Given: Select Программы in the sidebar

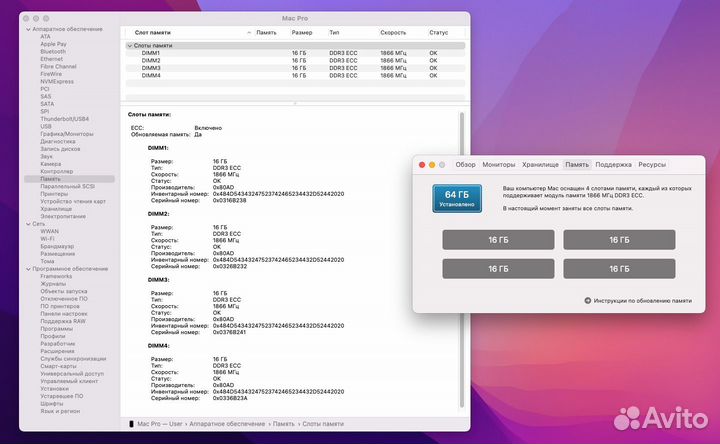Looking at the screenshot, I should [56, 329].
